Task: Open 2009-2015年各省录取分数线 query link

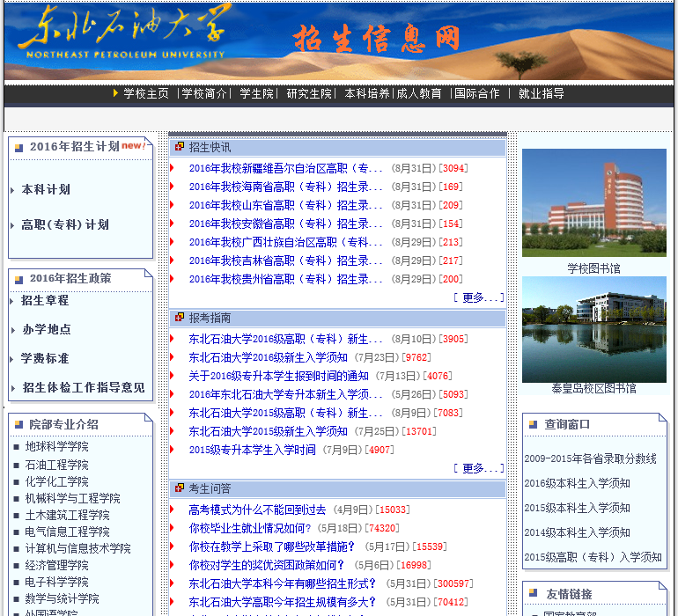Action: coord(590,458)
